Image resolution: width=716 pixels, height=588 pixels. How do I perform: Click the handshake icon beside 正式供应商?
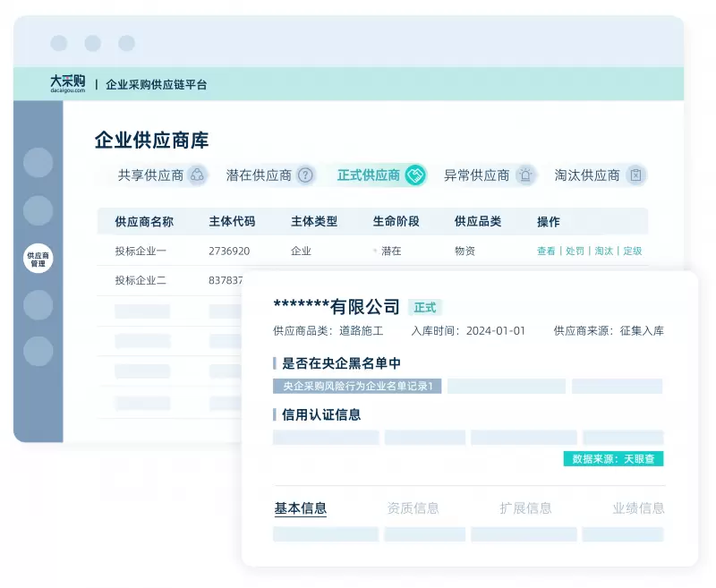click(414, 175)
